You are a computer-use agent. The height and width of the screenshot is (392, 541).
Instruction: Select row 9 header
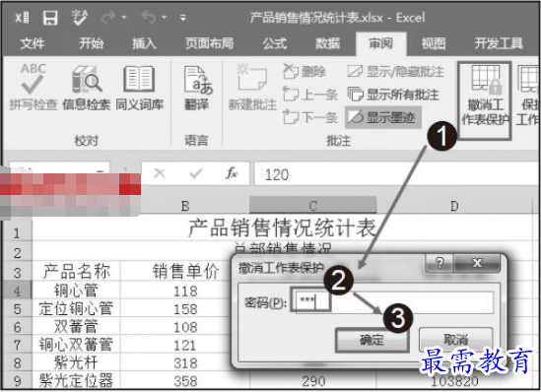click(x=18, y=381)
